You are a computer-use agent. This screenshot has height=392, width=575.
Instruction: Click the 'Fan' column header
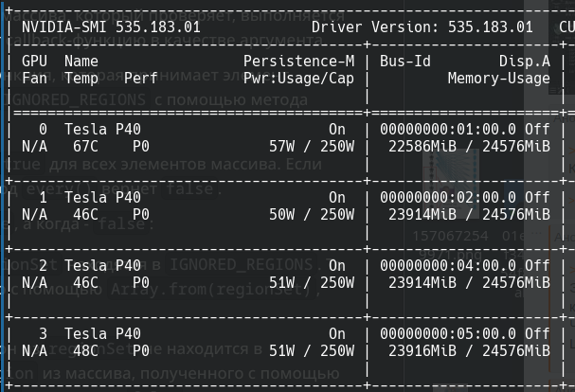[x=34, y=78]
